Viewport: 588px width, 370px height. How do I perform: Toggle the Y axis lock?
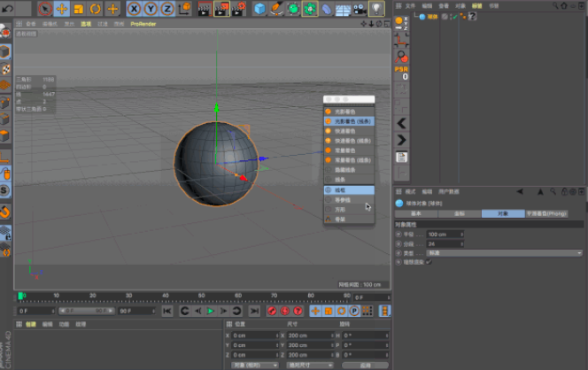click(151, 9)
